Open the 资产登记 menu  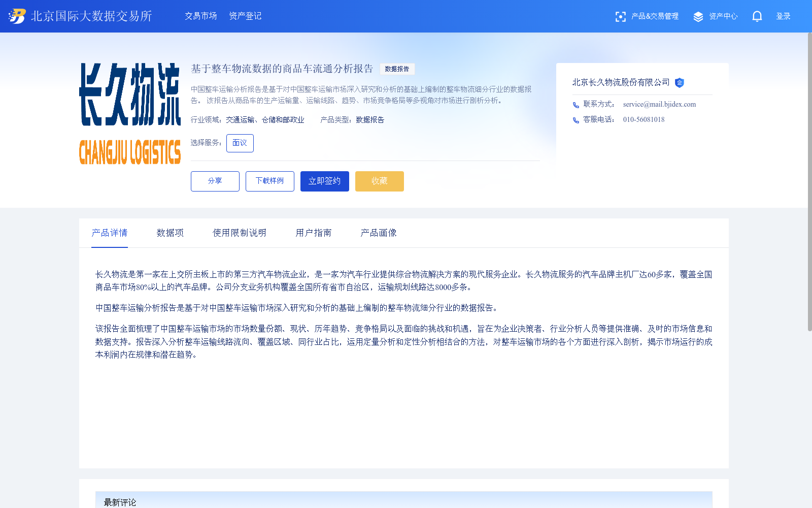[x=245, y=16]
